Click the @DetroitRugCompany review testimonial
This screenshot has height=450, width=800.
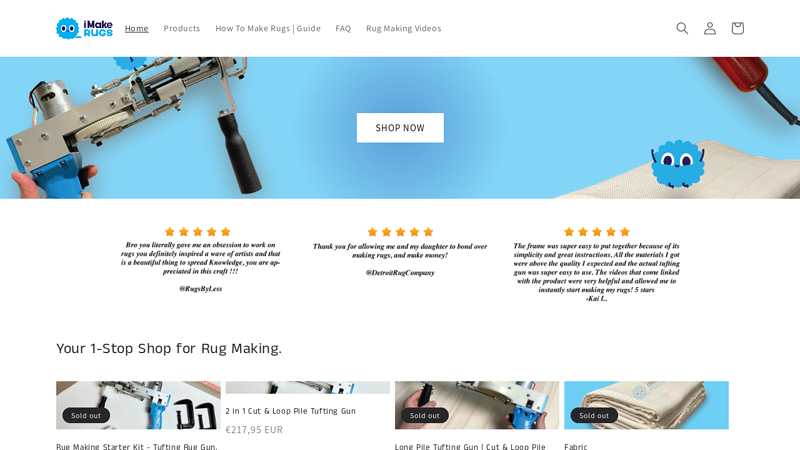pos(400,253)
